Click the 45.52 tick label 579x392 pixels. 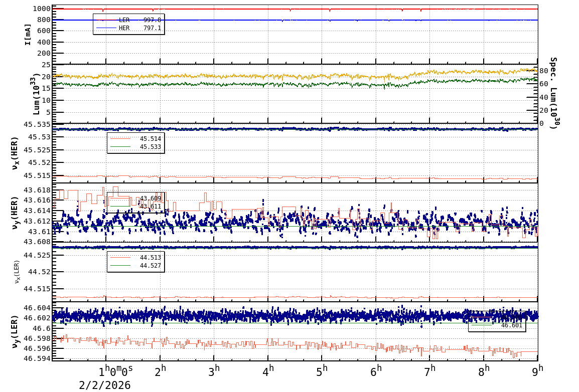tap(39, 162)
